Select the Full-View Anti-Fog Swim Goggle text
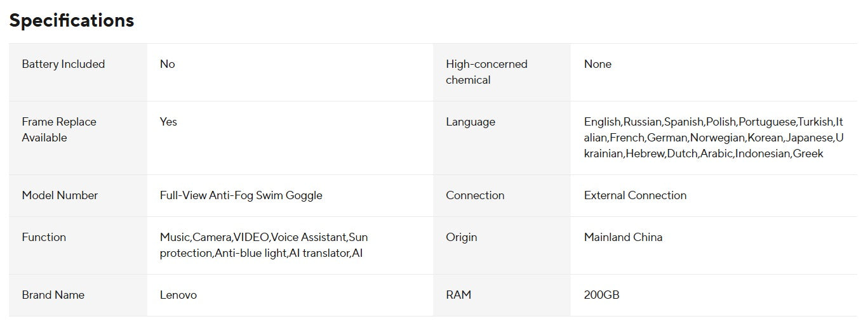The height and width of the screenshot is (326, 868). pyautogui.click(x=241, y=195)
